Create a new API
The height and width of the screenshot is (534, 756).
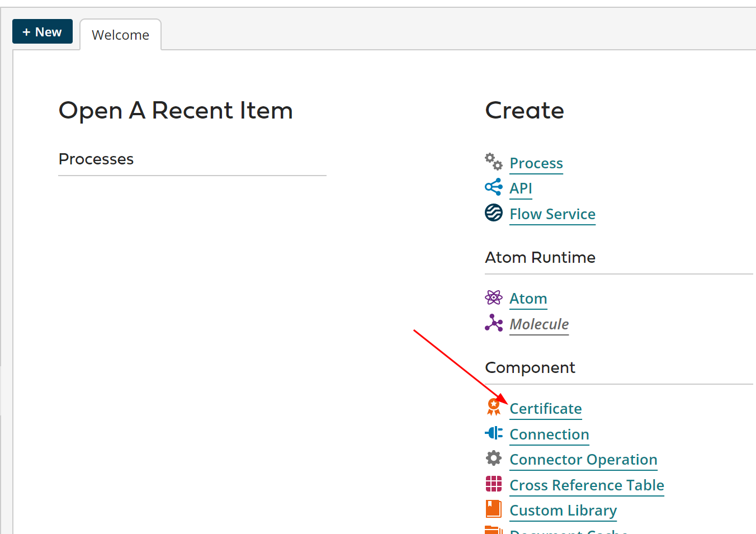(521, 188)
